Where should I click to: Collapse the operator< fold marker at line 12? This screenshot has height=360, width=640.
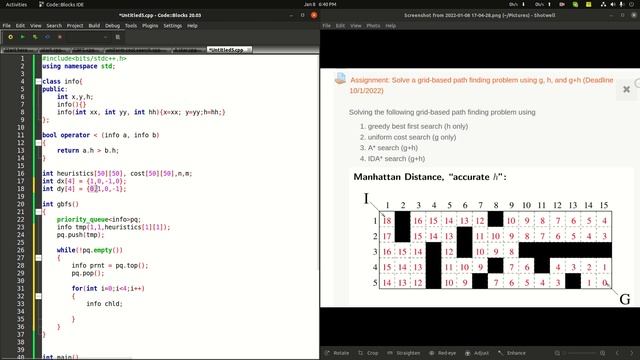click(x=38, y=143)
